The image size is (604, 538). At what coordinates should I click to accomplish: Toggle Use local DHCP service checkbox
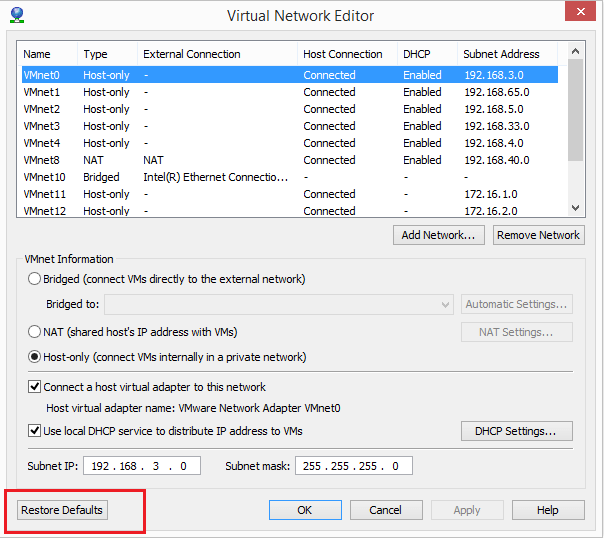click(35, 431)
